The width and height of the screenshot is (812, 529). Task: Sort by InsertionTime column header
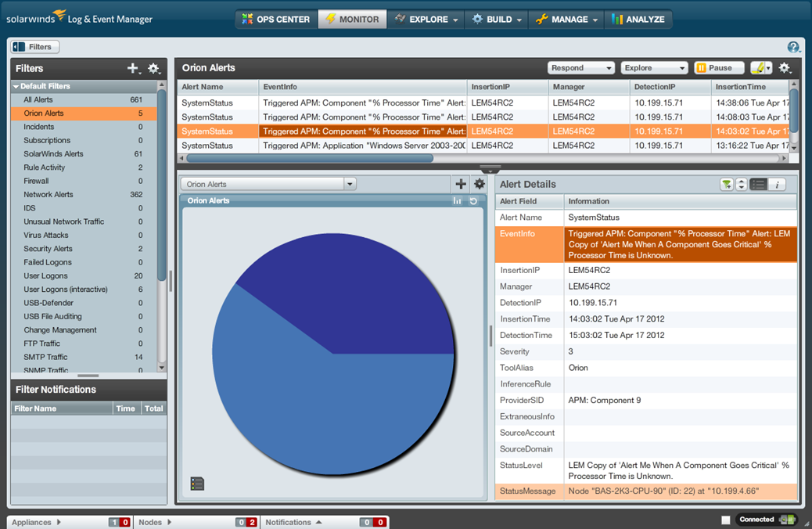pyautogui.click(x=750, y=87)
